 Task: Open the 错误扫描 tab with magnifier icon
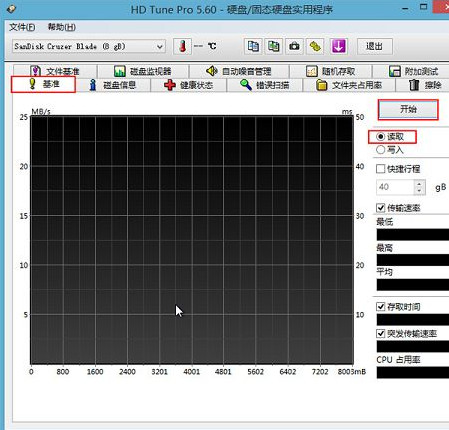265,85
